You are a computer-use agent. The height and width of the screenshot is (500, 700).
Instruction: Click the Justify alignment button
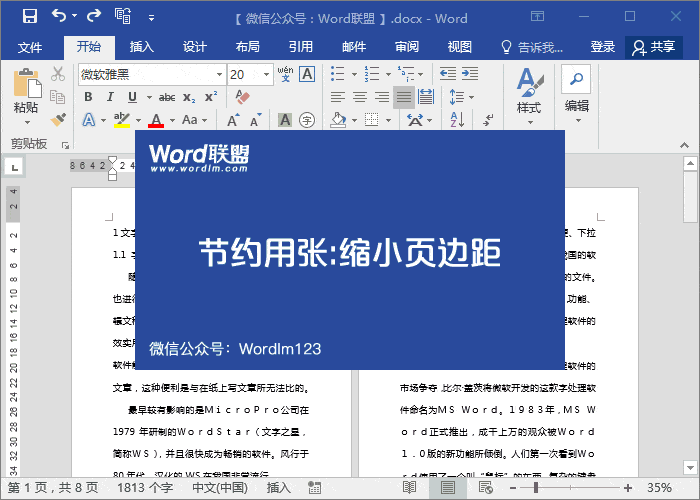point(404,97)
